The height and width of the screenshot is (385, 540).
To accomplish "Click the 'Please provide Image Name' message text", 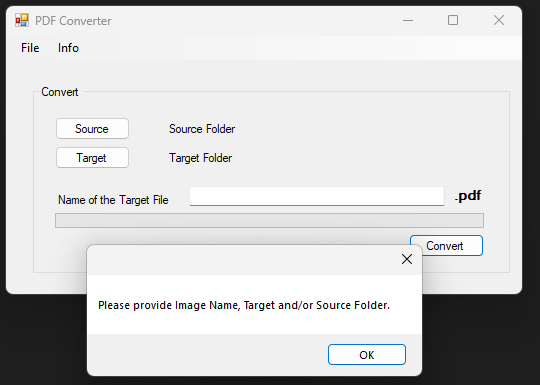I will pos(244,305).
